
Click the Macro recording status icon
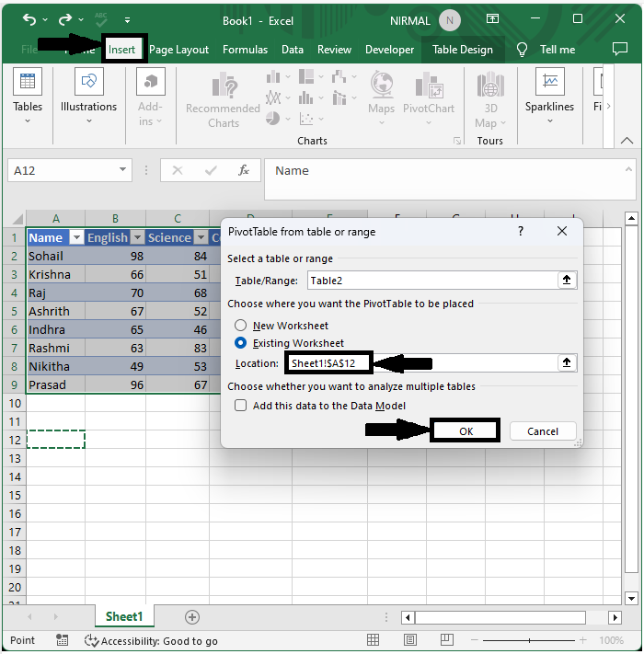(63, 640)
